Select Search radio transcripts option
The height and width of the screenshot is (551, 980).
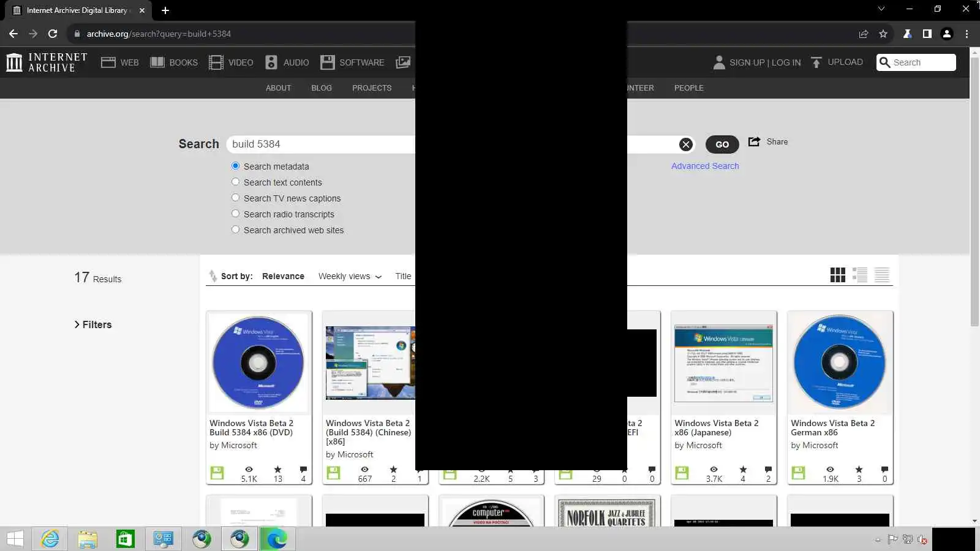pos(235,214)
